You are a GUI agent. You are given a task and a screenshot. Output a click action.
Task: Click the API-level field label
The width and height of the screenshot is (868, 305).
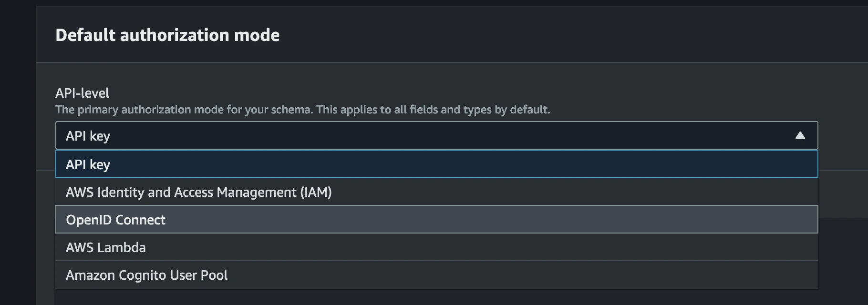pos(82,93)
